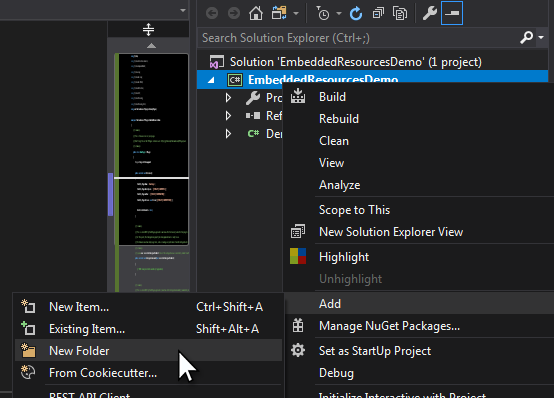Collapse the EmbeddedResourcesDemo project node
This screenshot has height=398, width=554.
pyautogui.click(x=211, y=81)
